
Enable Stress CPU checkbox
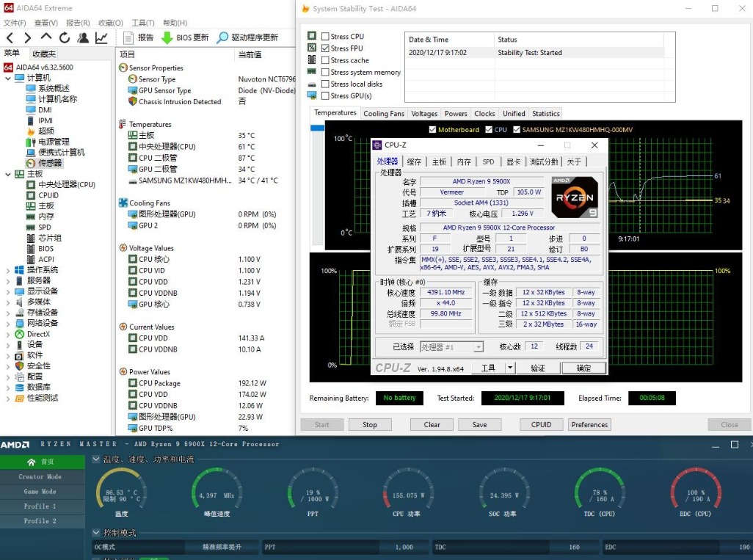tap(325, 37)
